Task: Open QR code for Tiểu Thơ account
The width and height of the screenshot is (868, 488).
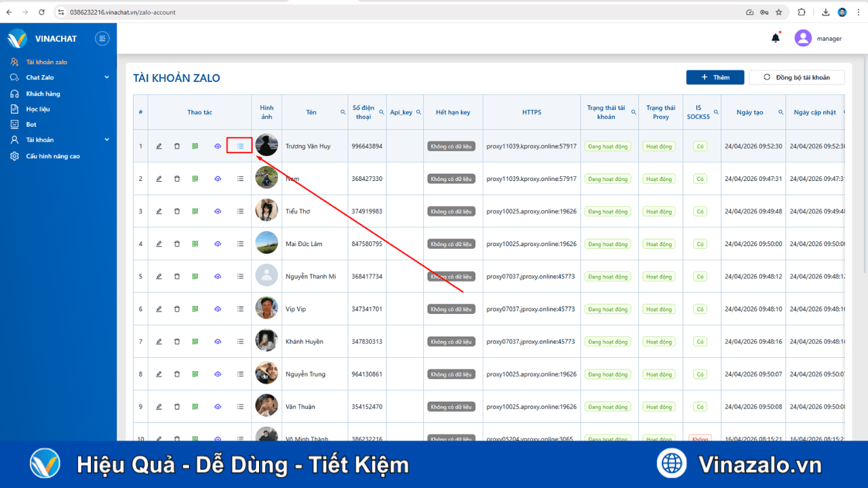Action: pos(195,211)
